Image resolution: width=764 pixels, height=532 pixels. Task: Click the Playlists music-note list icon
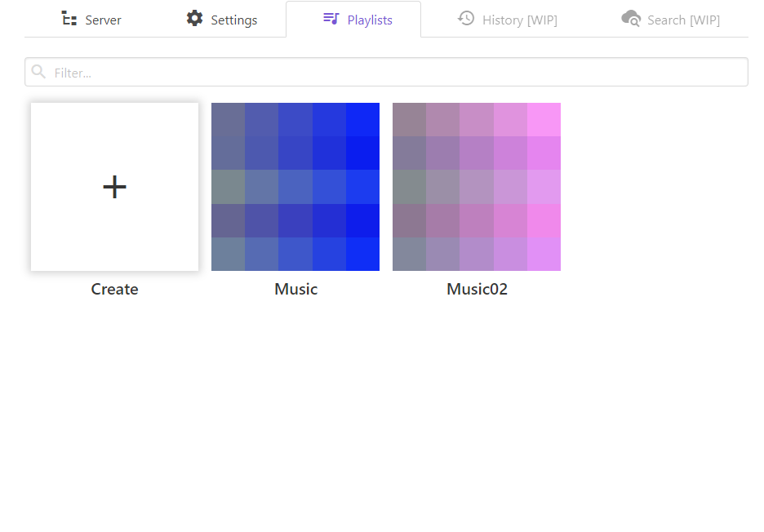[331, 19]
